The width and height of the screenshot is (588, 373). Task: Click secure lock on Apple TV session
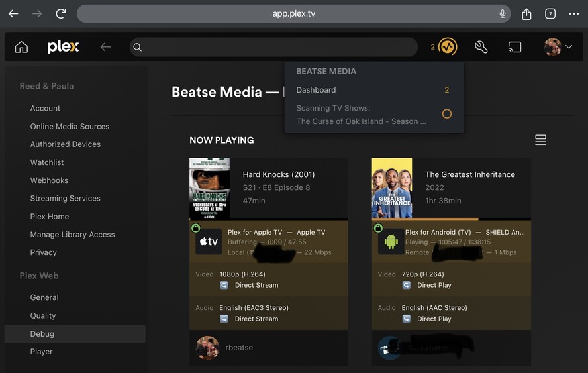196,228
